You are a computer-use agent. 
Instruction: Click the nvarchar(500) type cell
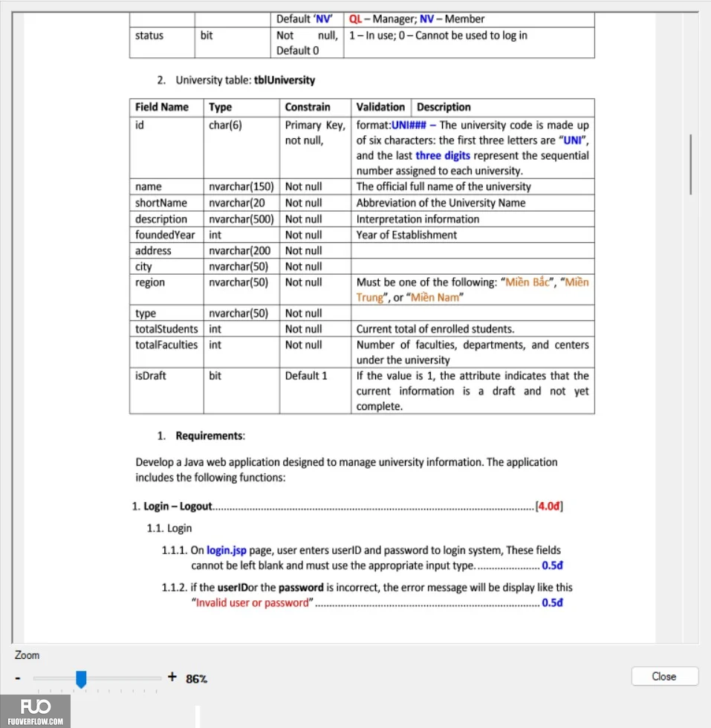241,219
